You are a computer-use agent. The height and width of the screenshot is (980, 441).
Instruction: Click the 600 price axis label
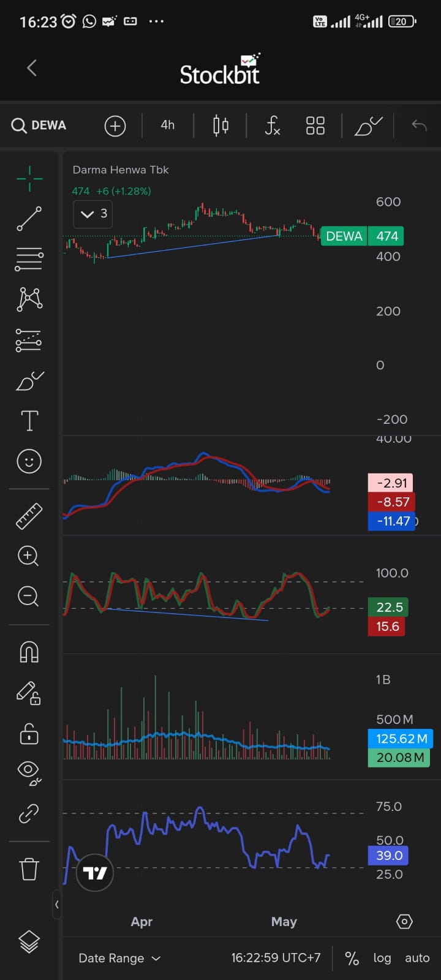tap(388, 202)
